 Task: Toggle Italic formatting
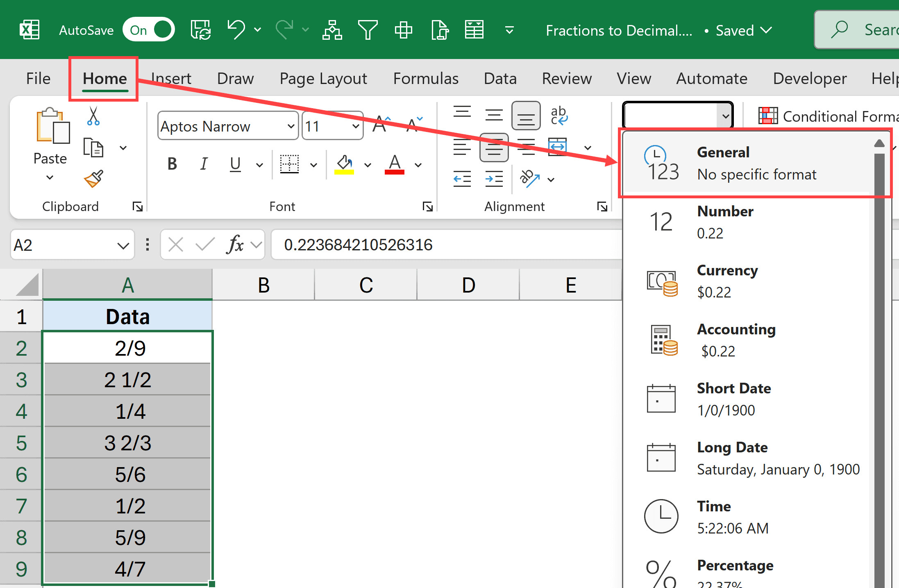point(204,164)
